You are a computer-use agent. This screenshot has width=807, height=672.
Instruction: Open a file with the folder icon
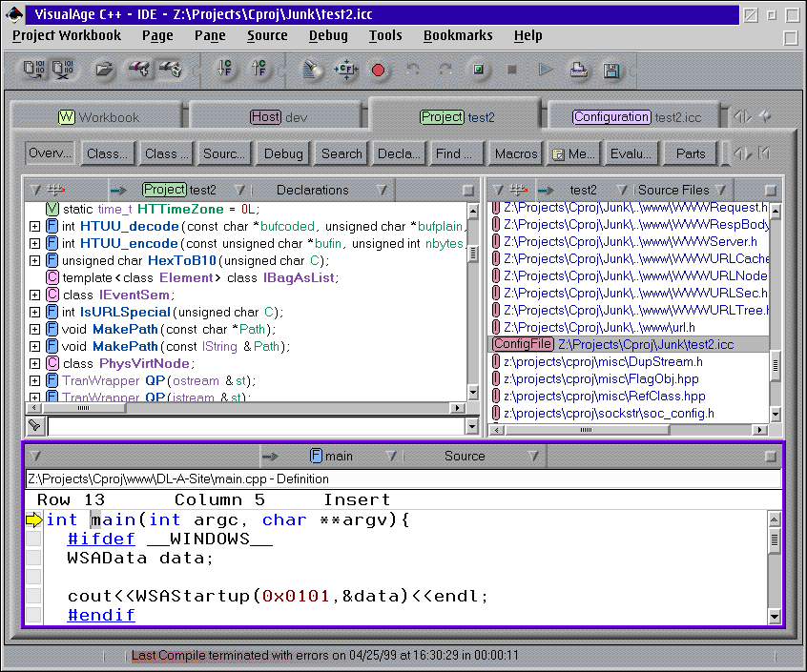point(104,70)
